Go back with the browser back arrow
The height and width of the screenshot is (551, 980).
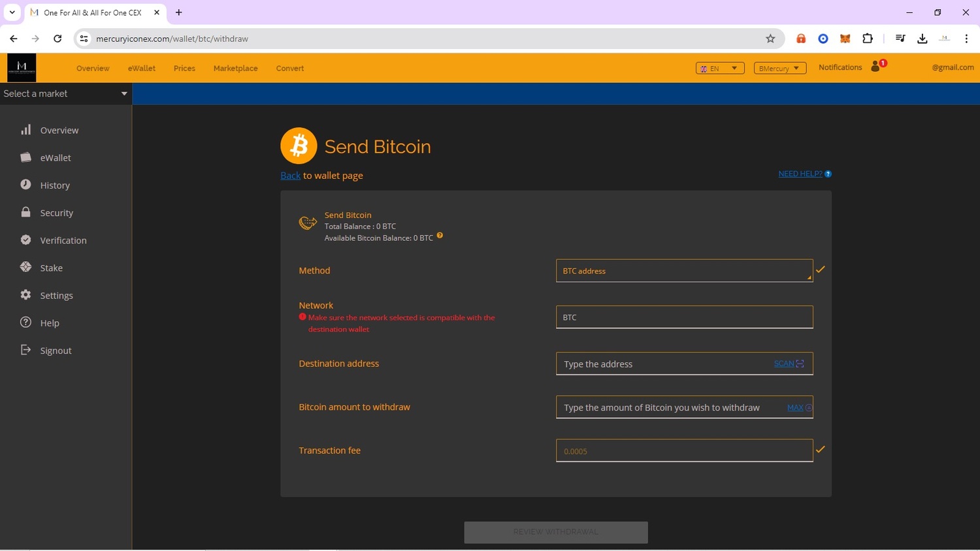point(14,39)
